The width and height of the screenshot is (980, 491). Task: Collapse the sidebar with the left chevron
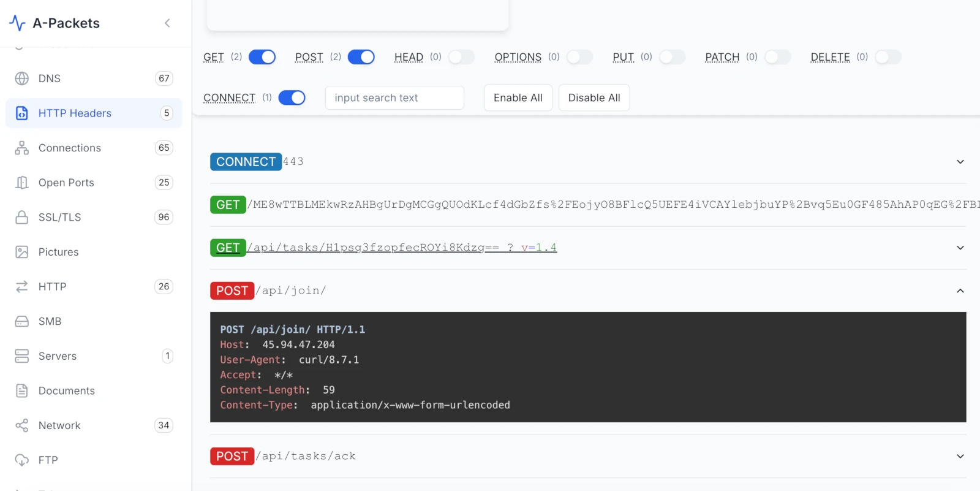point(167,23)
